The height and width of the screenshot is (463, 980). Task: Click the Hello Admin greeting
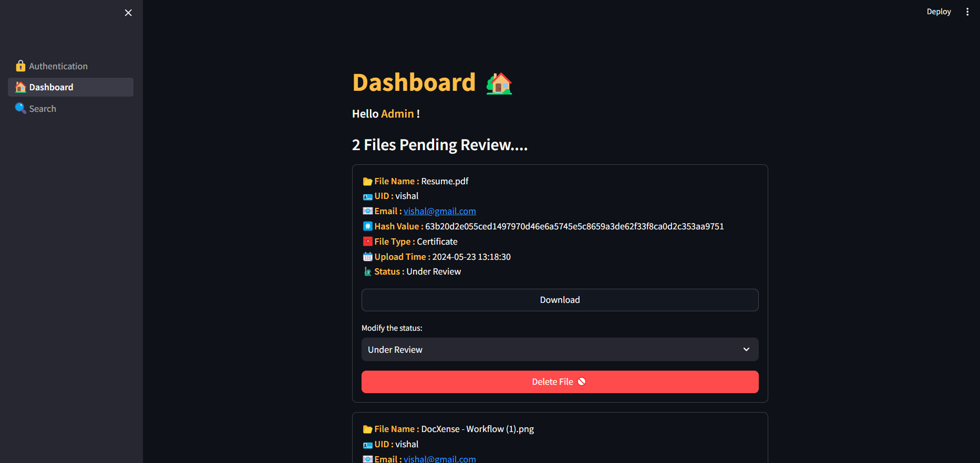point(386,114)
